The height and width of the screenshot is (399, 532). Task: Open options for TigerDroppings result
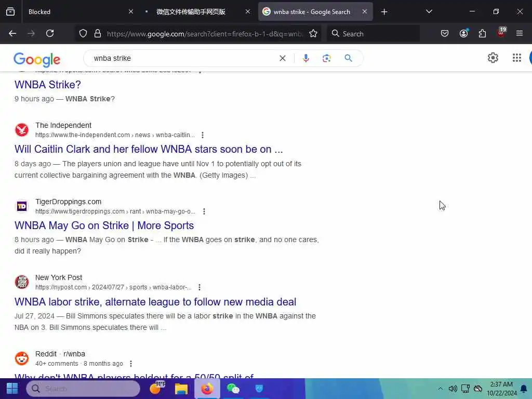click(204, 211)
